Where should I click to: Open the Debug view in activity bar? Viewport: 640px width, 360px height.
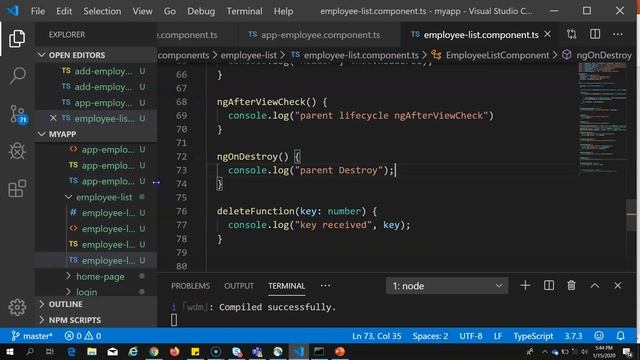(x=17, y=151)
